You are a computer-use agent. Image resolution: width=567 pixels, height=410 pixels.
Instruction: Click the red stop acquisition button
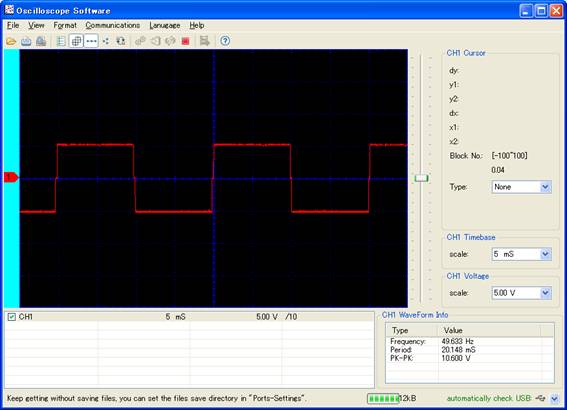(186, 41)
